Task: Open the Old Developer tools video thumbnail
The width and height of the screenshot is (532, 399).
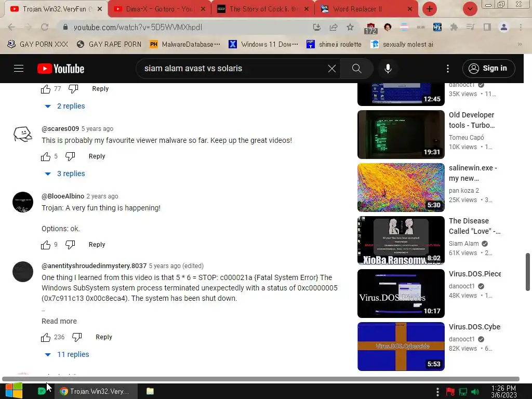Action: pyautogui.click(x=401, y=135)
